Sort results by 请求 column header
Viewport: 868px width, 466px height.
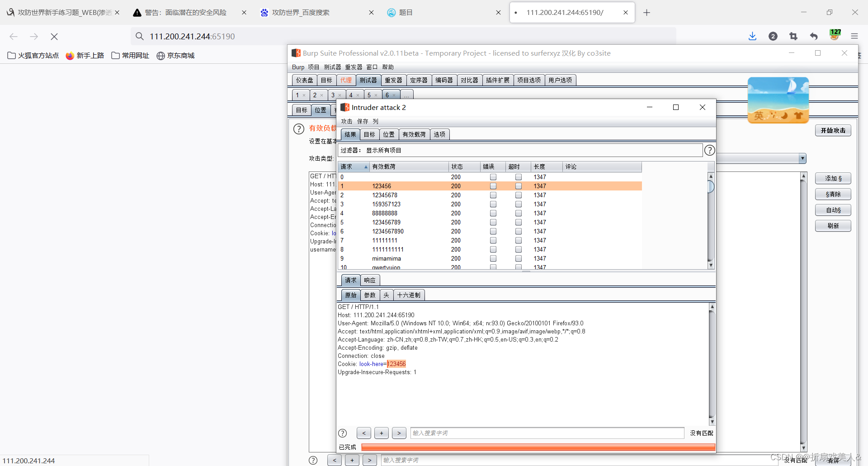(x=354, y=167)
